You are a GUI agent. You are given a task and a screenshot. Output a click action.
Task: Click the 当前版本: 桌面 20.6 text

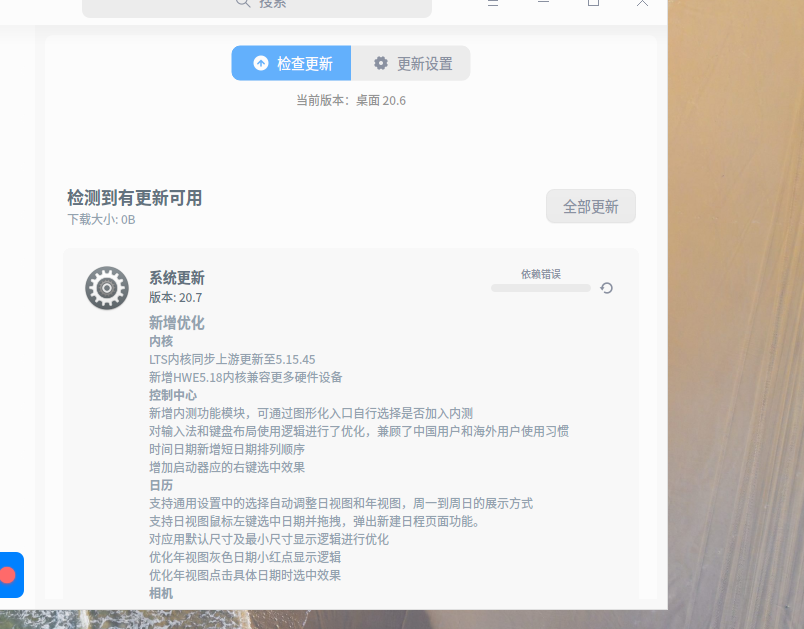(351, 100)
